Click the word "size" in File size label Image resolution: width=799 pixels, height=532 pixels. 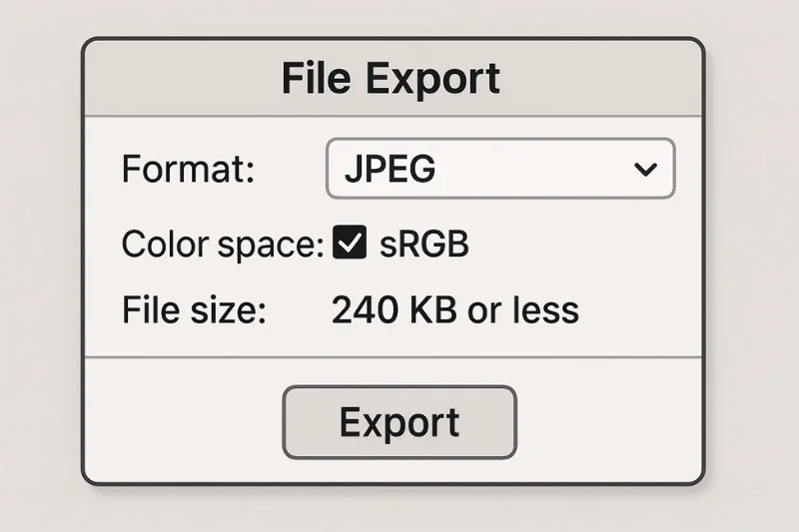tap(231, 310)
